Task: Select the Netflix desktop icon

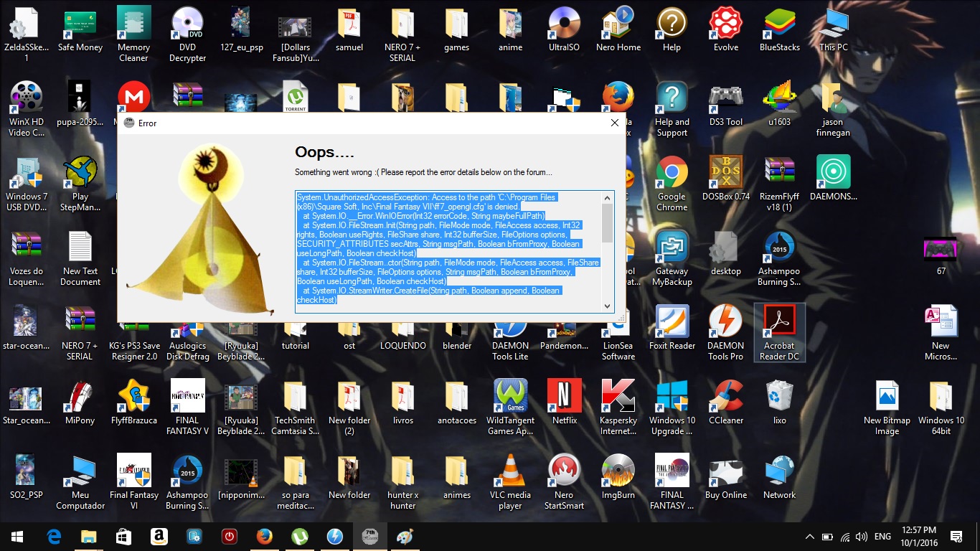Action: click(x=565, y=402)
